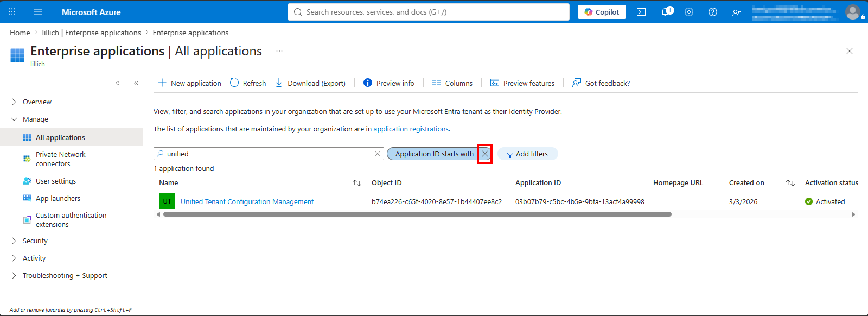Open portal settings gear

[x=689, y=12]
